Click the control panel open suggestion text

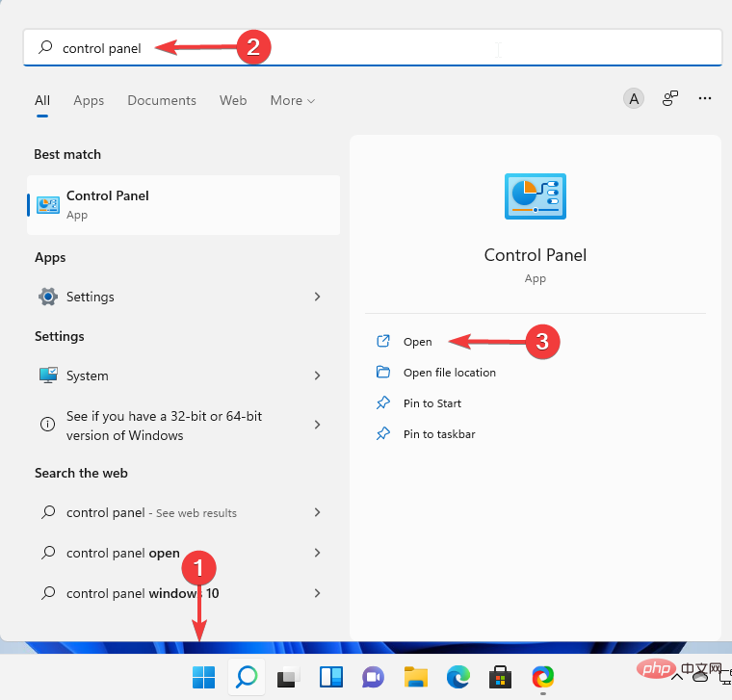(x=122, y=553)
